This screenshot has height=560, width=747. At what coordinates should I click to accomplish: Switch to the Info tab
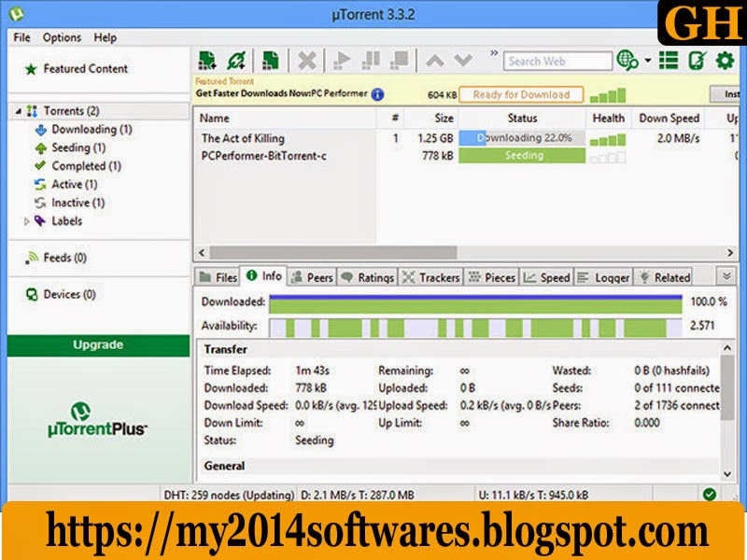coord(263,276)
